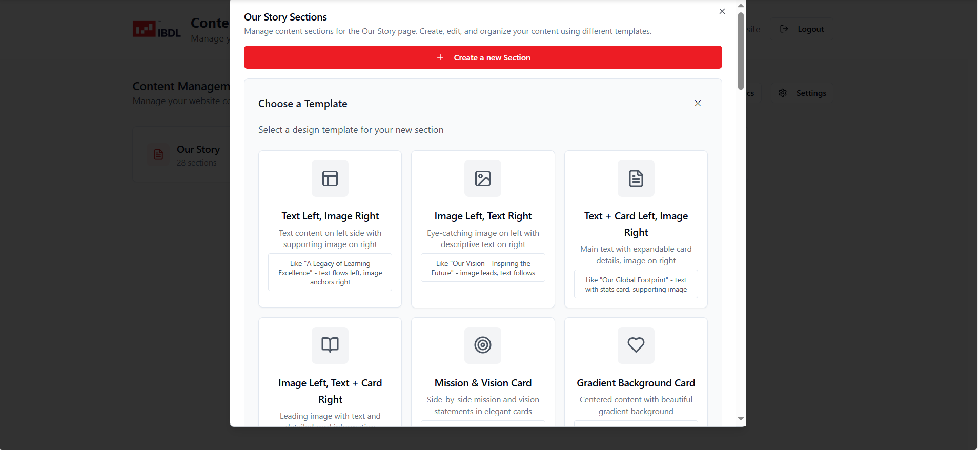Close the Our Story Sections dialog
The image size is (980, 450).
pos(722,11)
